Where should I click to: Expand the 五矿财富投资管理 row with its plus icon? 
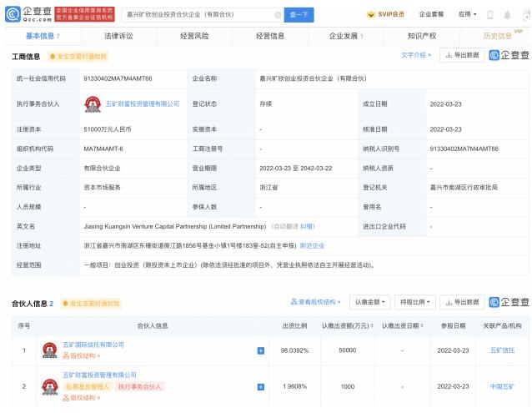[260, 387]
